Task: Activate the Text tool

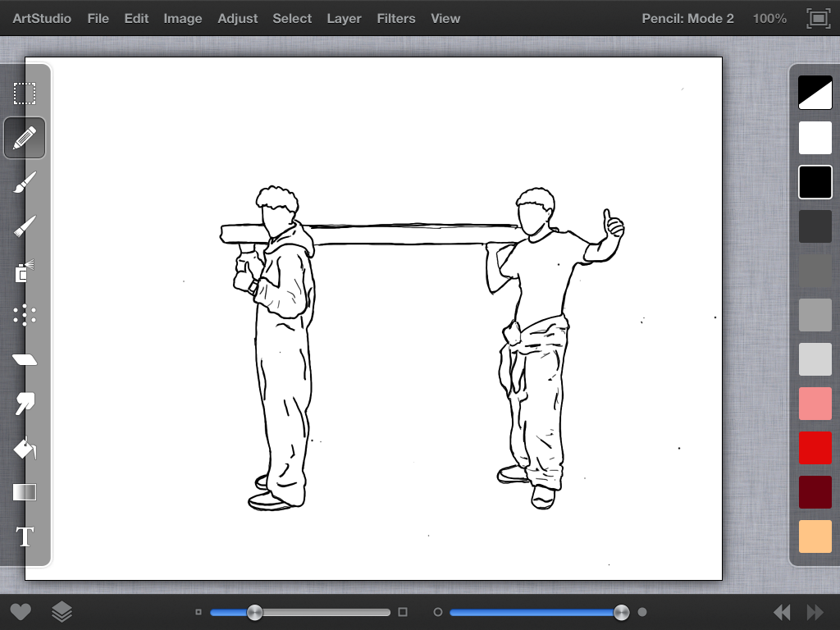Action: point(25,536)
